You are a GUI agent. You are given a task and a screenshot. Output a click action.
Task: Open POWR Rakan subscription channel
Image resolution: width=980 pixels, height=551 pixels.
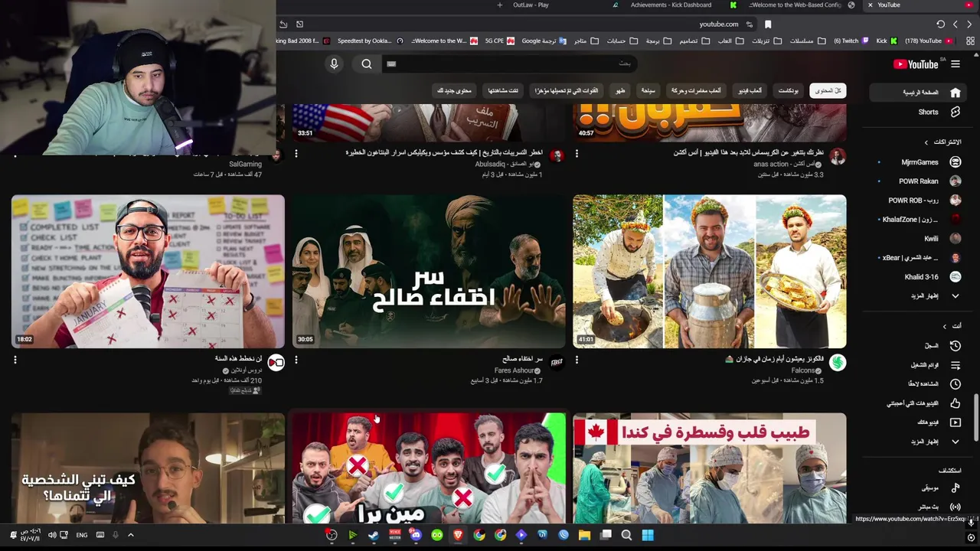[x=919, y=181]
